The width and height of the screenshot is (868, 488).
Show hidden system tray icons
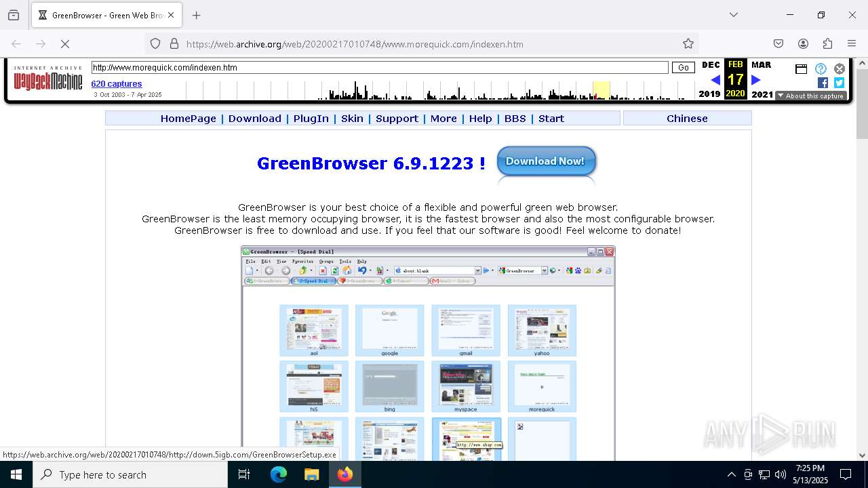pyautogui.click(x=731, y=474)
